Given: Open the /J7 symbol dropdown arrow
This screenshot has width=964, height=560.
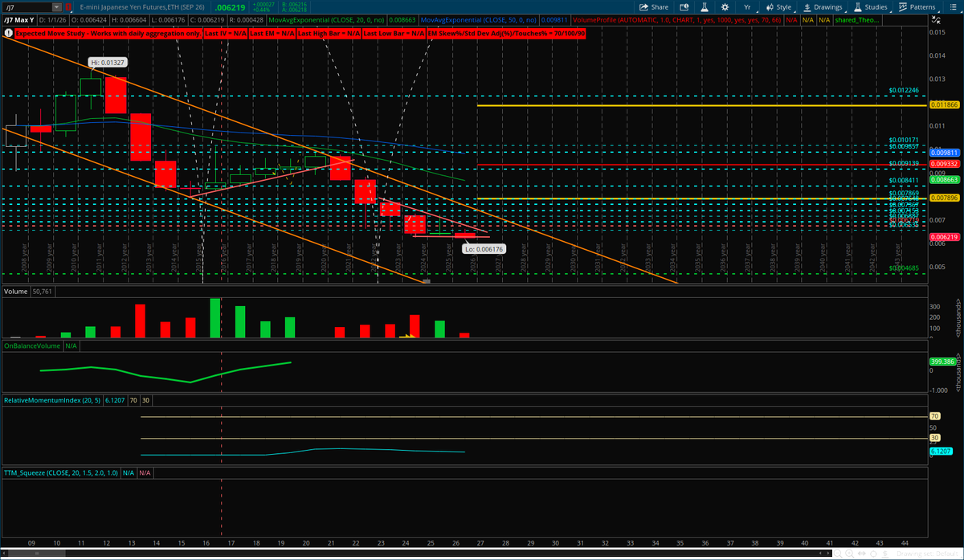Looking at the screenshot, I should (x=56, y=6).
